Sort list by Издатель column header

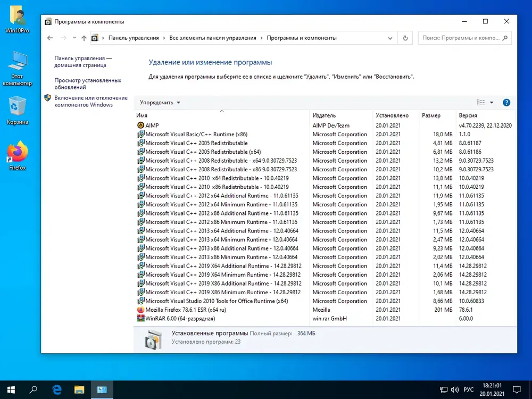[341, 115]
